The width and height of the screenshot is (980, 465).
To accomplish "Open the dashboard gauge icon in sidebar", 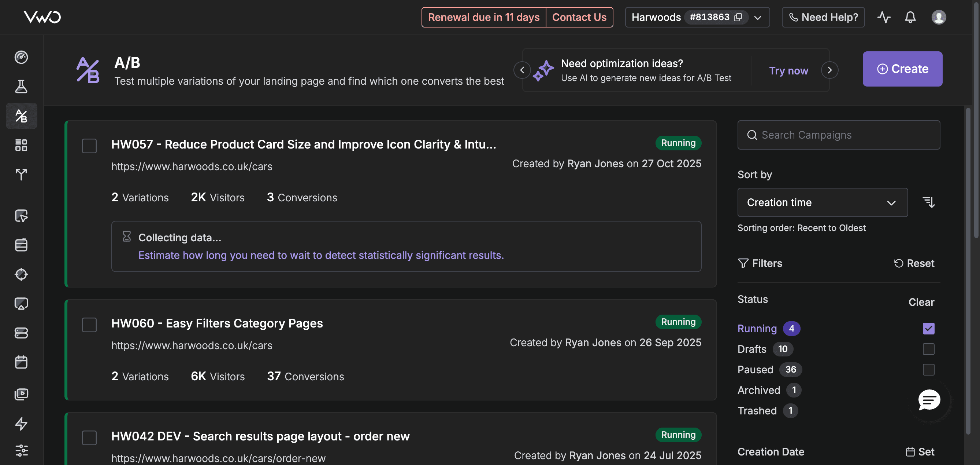I will [x=21, y=57].
